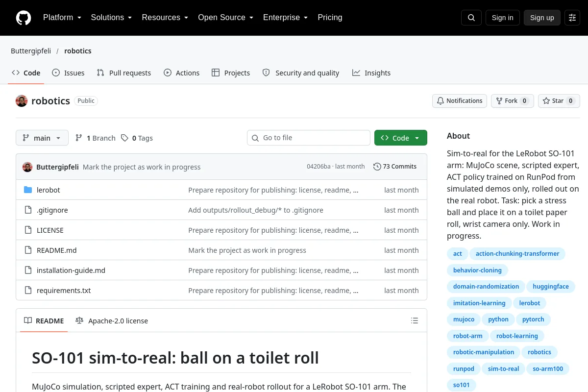Open the GitHub homepage logo
The image size is (588, 392).
pos(24,18)
